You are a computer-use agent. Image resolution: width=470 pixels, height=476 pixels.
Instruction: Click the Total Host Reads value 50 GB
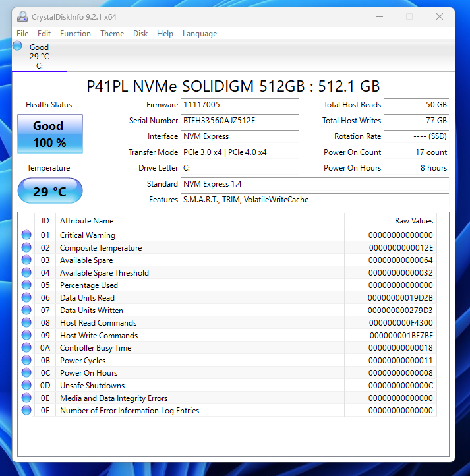[x=416, y=105]
